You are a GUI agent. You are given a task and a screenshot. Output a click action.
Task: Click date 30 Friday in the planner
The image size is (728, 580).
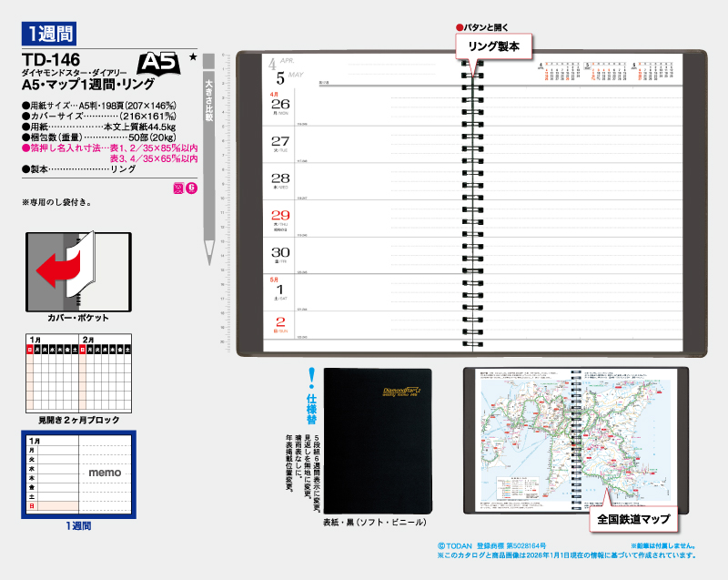[x=280, y=254]
